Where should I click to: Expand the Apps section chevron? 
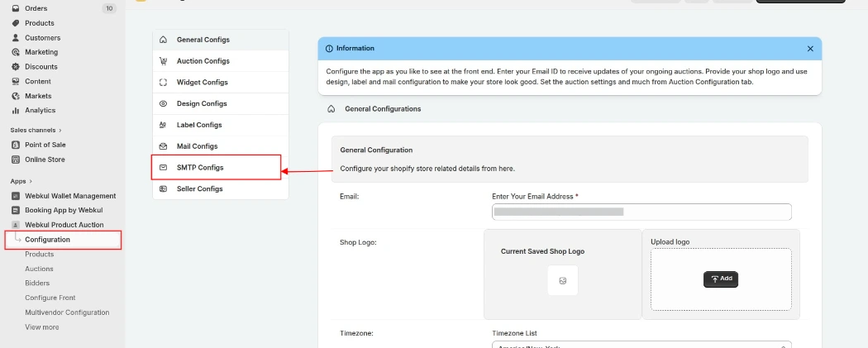click(31, 182)
